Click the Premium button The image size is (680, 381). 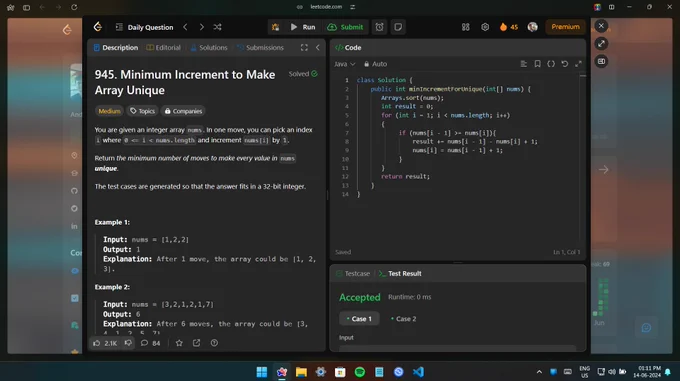tap(565, 27)
